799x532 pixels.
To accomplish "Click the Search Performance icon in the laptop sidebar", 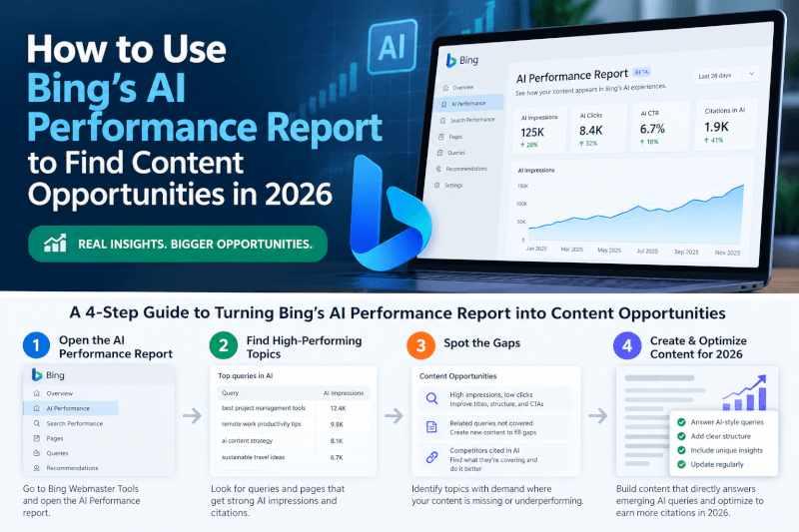I will click(x=442, y=121).
